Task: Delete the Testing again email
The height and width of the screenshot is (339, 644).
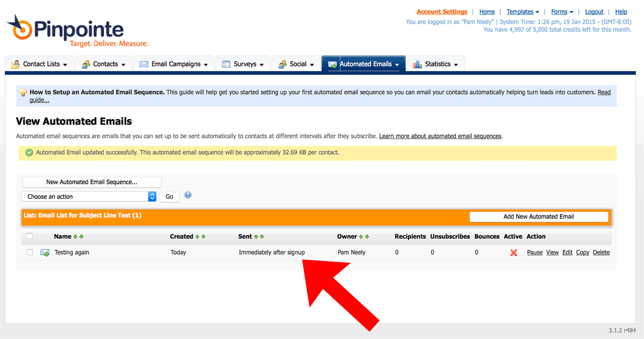Action: 601,253
